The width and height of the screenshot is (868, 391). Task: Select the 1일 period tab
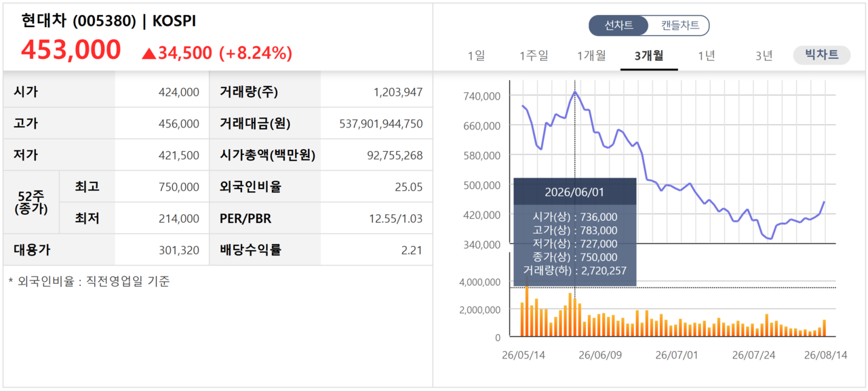pyautogui.click(x=477, y=56)
